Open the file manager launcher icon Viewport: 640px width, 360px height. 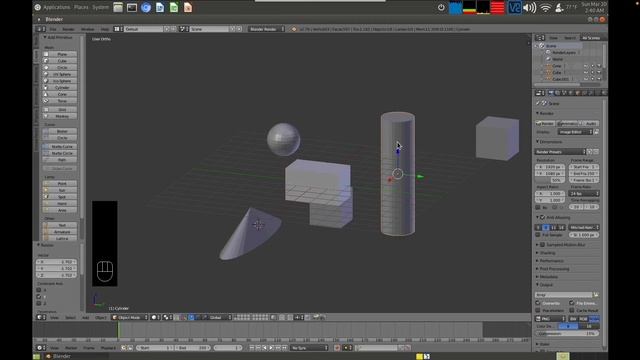tap(118, 7)
